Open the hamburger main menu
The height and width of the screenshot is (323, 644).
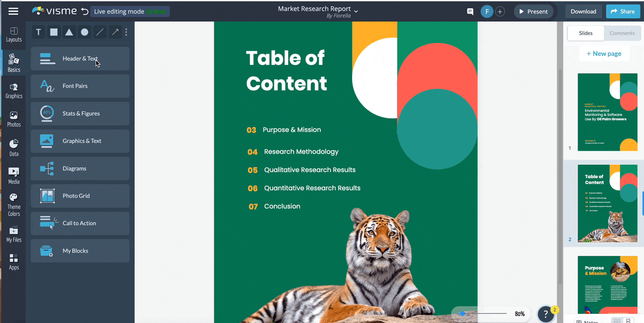[x=13, y=11]
